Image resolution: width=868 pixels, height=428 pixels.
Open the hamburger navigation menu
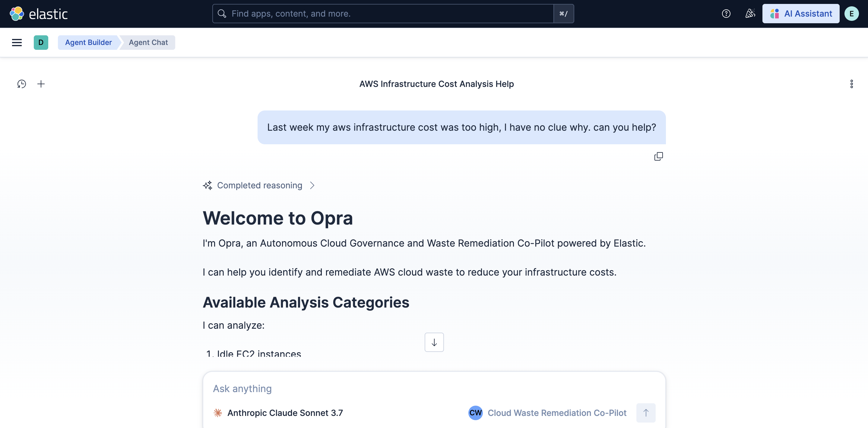(x=17, y=43)
